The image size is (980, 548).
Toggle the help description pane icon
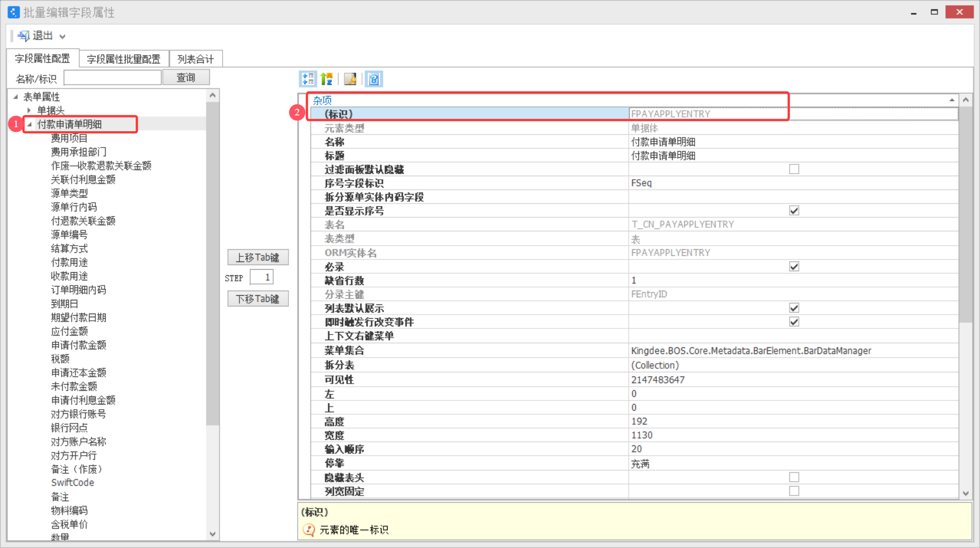[x=374, y=79]
